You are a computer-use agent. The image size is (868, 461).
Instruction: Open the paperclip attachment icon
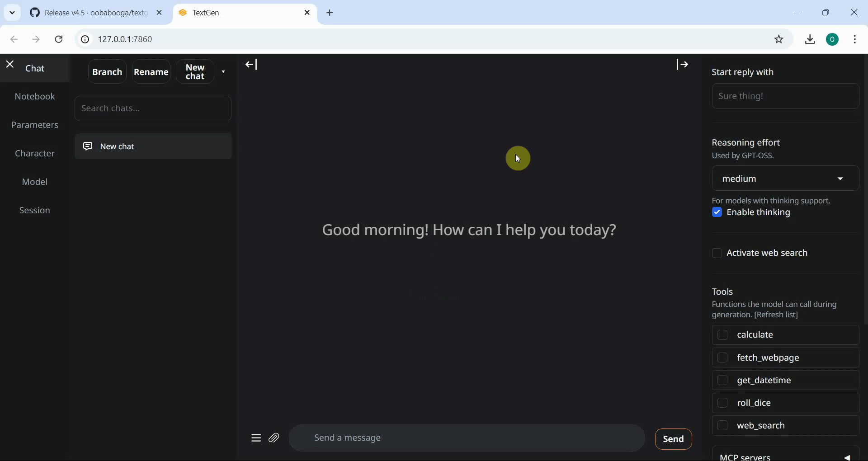[274, 438]
